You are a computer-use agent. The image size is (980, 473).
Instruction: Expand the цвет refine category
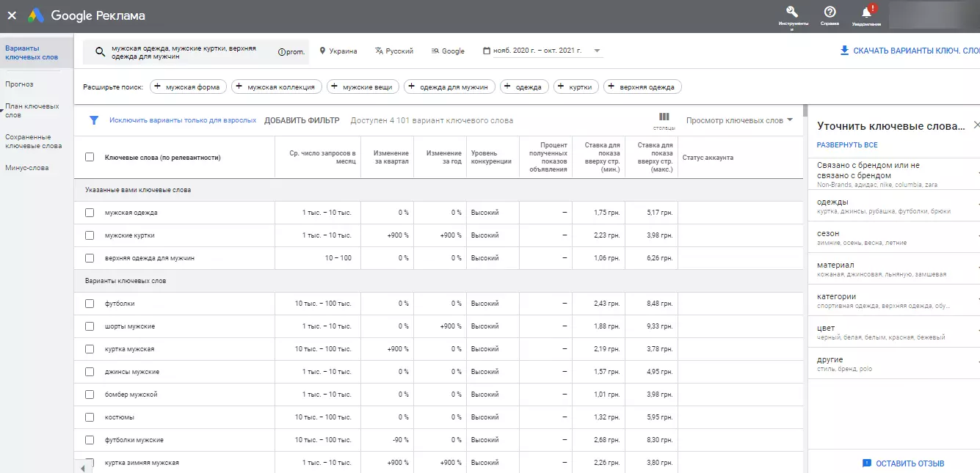(893, 332)
